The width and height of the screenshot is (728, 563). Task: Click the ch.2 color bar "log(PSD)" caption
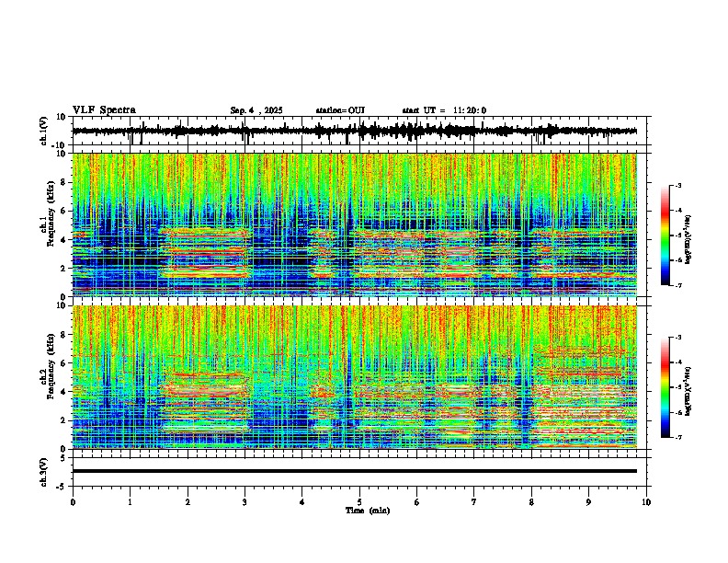[688, 392]
